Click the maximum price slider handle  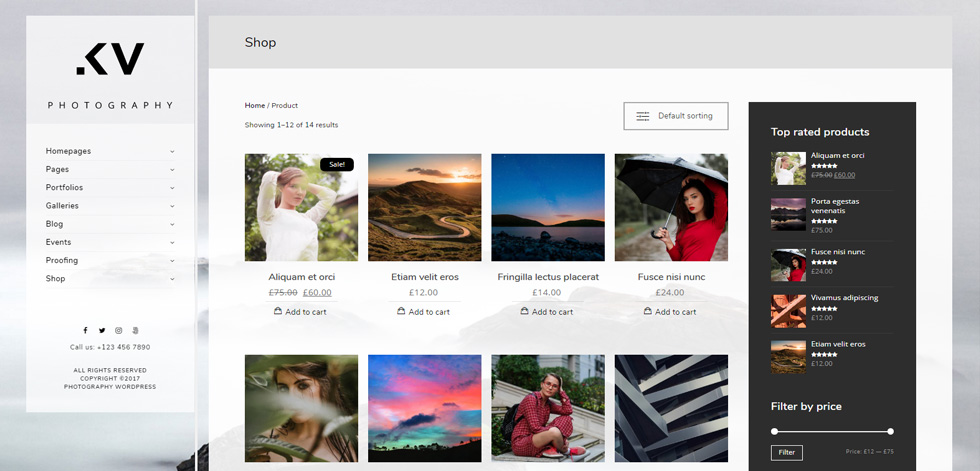point(891,431)
